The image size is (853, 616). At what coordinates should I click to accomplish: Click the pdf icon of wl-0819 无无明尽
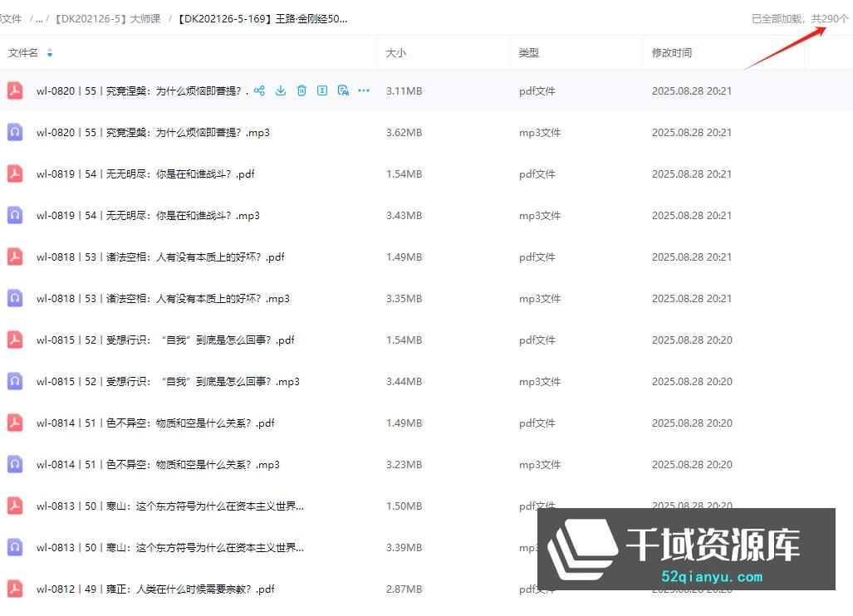click(15, 174)
